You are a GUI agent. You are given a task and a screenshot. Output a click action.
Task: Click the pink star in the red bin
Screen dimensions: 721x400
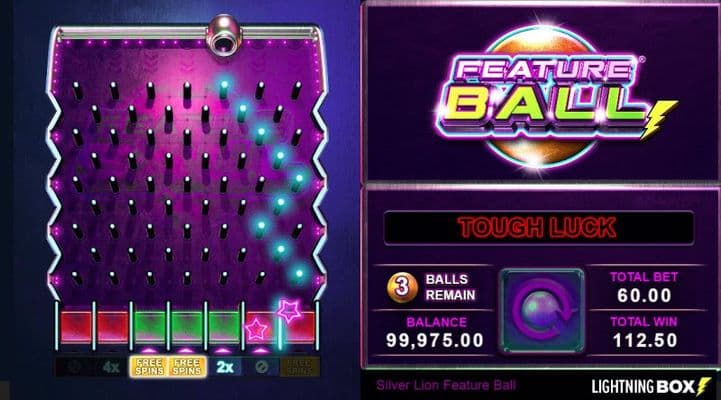256,330
